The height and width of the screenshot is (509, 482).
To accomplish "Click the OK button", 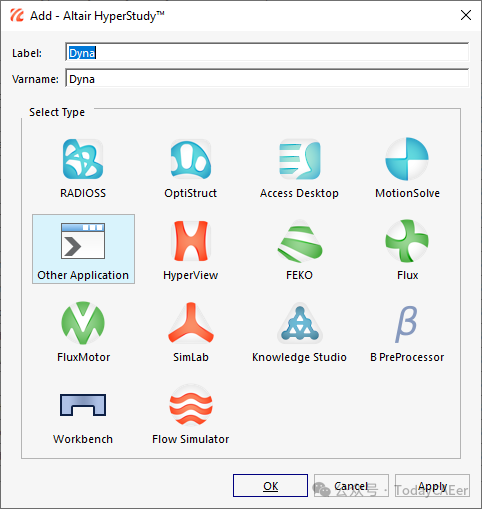I will pos(270,486).
